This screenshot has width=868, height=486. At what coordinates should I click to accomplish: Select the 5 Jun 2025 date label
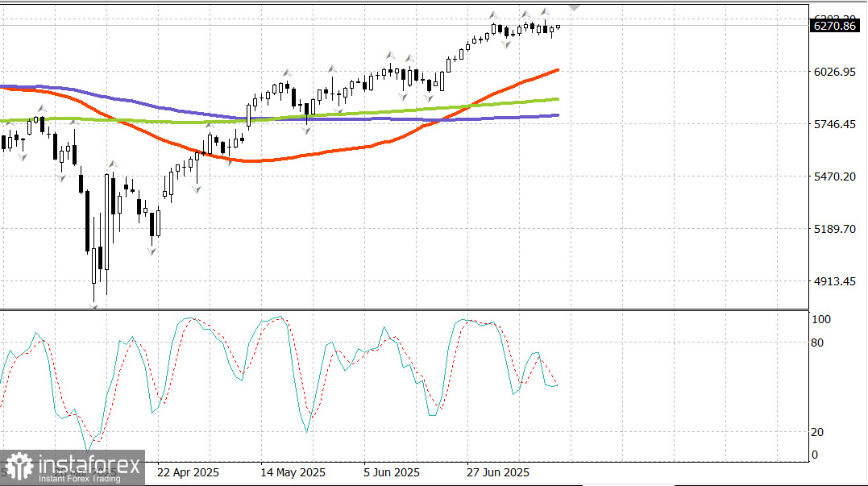(392, 472)
